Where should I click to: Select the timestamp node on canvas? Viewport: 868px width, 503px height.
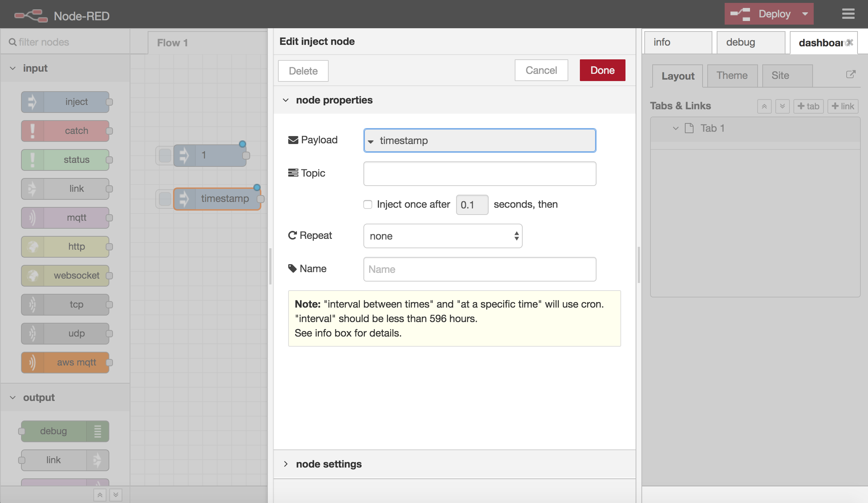[217, 199]
